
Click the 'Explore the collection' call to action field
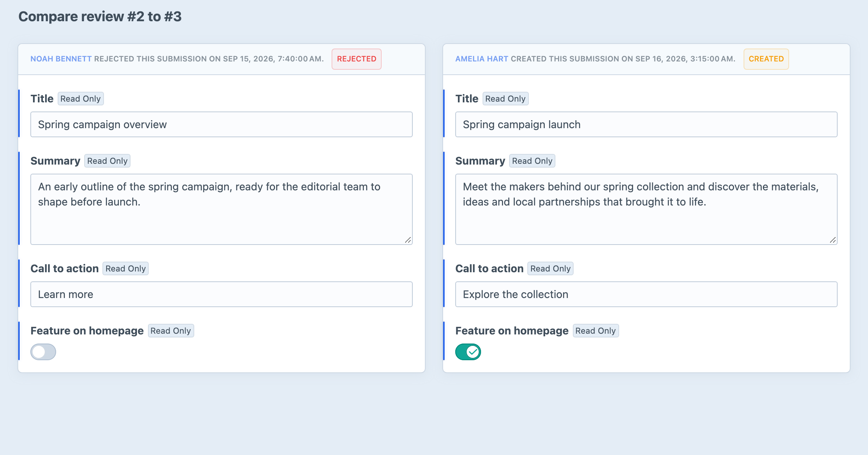646,294
